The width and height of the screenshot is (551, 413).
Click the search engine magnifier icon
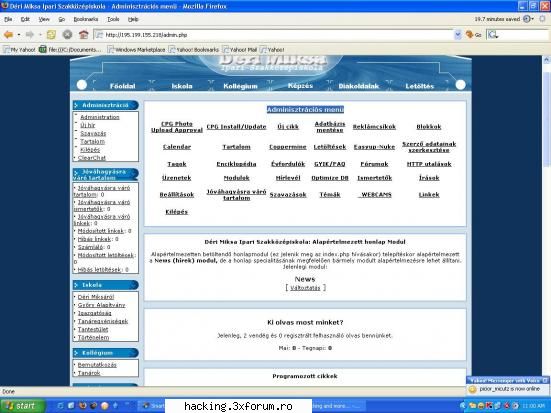[x=493, y=34]
